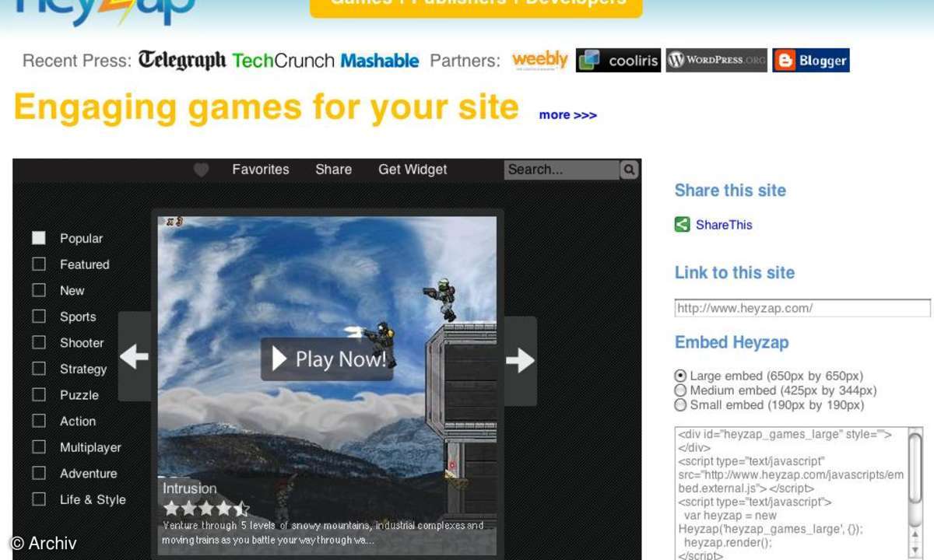Click the Intrusion game description text
This screenshot has width=934, height=560.
pos(323,533)
